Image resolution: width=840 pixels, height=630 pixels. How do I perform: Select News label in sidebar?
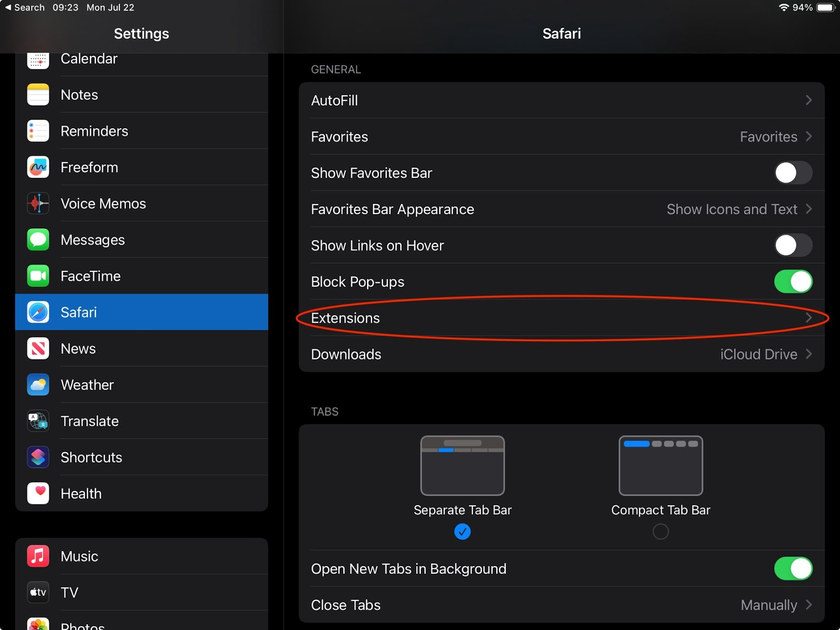click(x=78, y=349)
